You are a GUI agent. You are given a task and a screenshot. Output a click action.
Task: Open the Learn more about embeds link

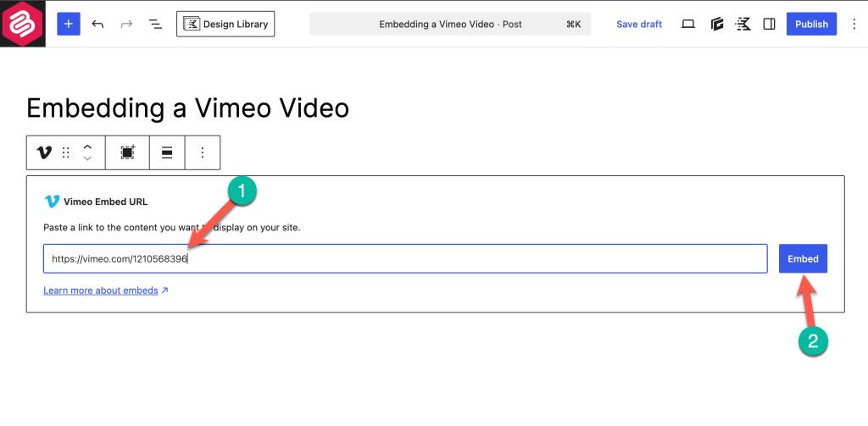(x=106, y=290)
